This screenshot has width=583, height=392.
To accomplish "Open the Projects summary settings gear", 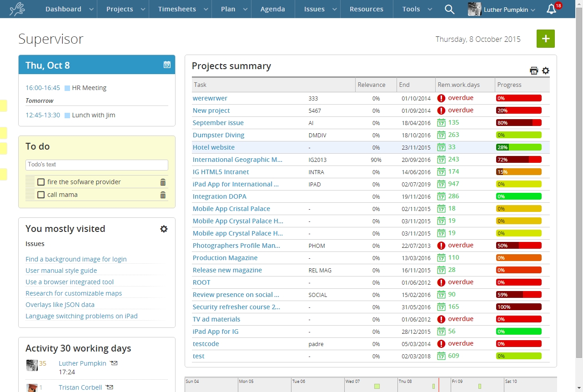I will (x=546, y=70).
